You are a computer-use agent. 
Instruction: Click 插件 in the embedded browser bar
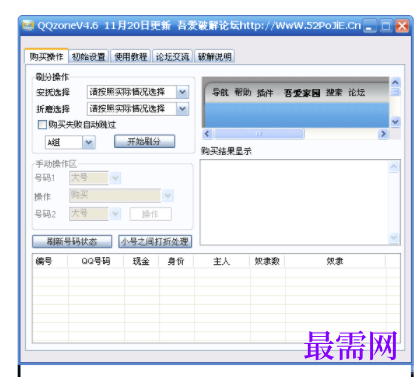[265, 93]
